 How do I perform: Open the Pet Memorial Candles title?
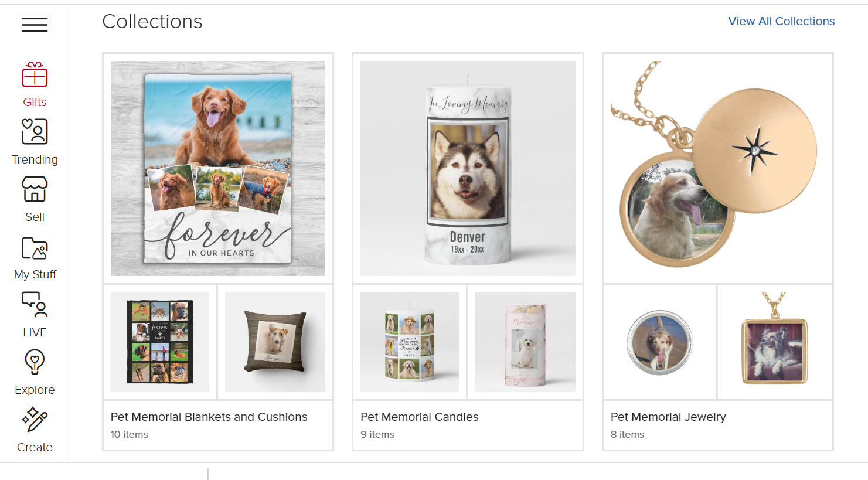click(419, 417)
